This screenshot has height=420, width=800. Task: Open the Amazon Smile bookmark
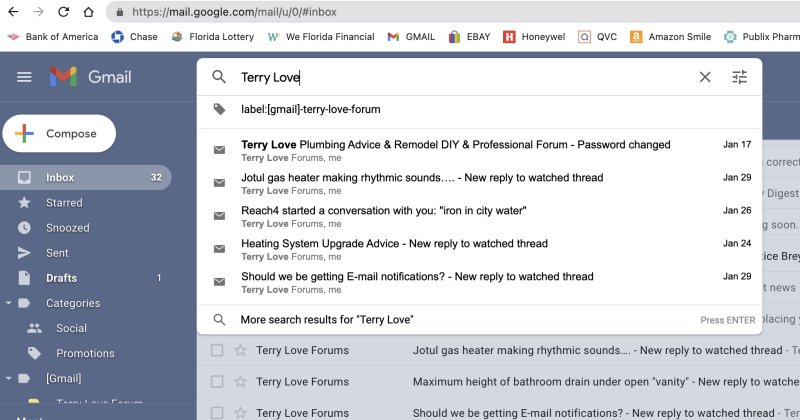670,37
